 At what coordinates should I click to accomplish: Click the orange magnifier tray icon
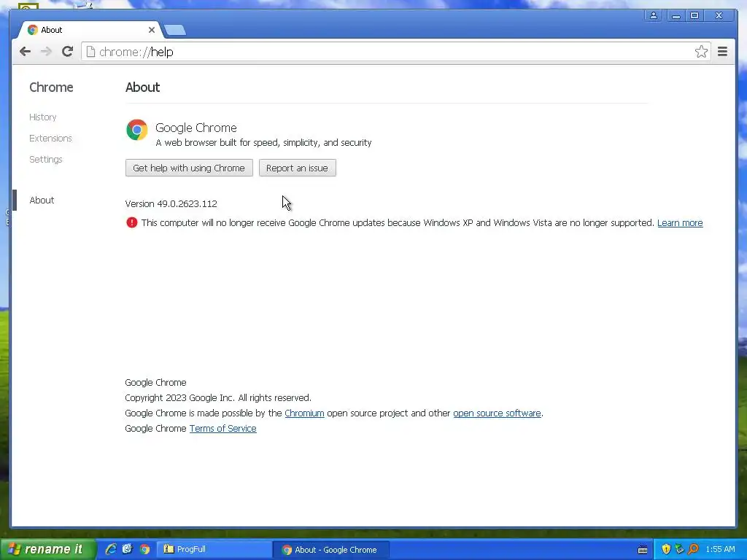(693, 549)
